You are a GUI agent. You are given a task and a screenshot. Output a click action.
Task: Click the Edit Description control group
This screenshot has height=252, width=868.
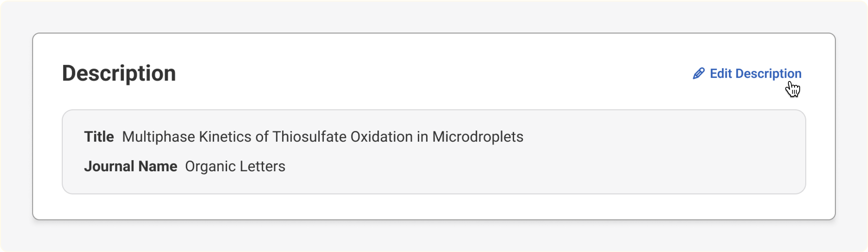point(746,73)
